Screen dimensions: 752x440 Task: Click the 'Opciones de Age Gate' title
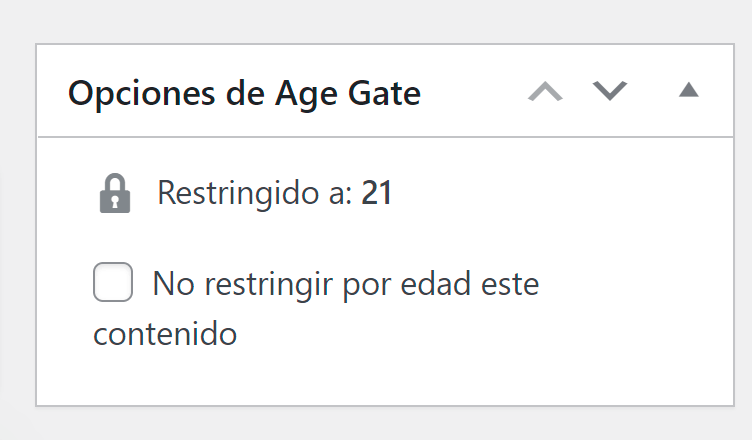pos(245,93)
